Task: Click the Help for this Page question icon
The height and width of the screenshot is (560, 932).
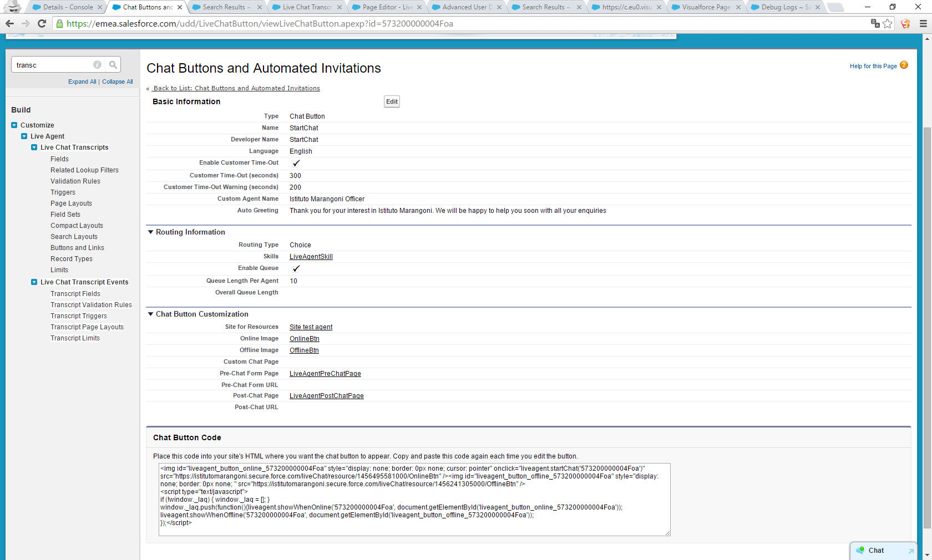Action: click(904, 65)
